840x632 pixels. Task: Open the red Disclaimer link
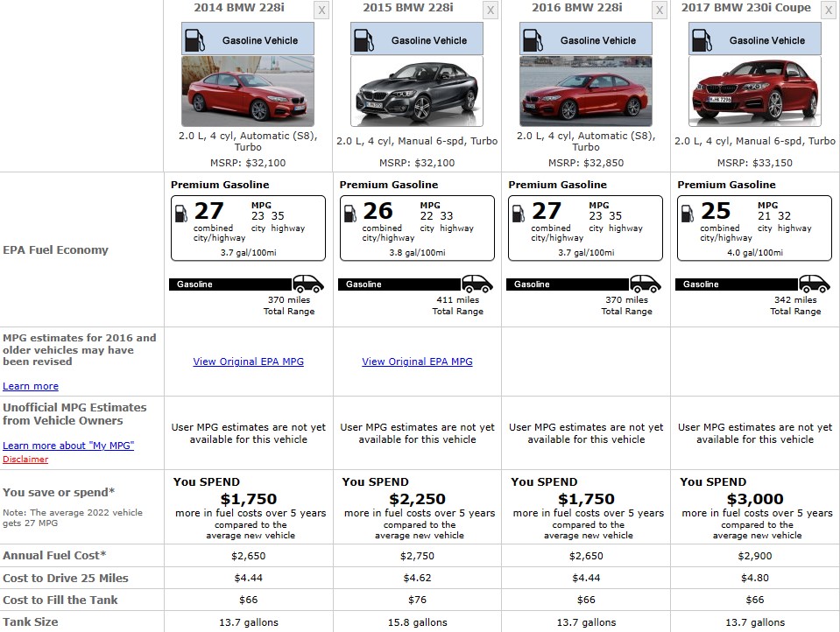(25, 459)
